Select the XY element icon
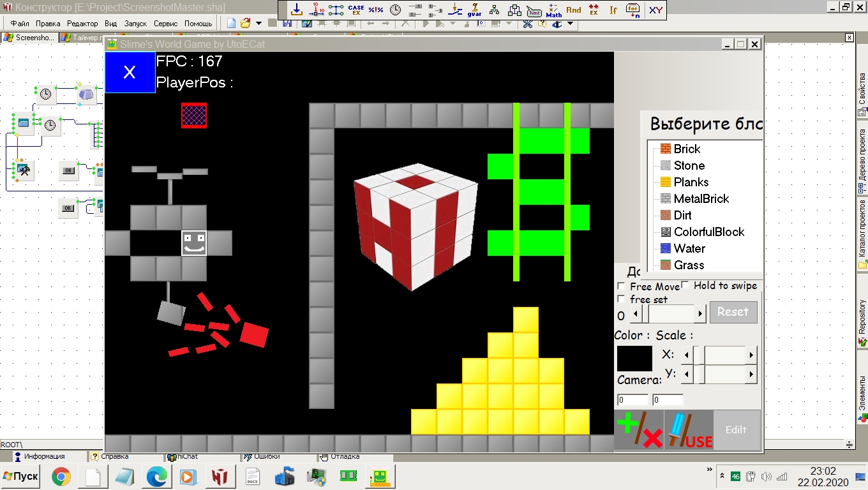This screenshot has height=490, width=868. [655, 10]
